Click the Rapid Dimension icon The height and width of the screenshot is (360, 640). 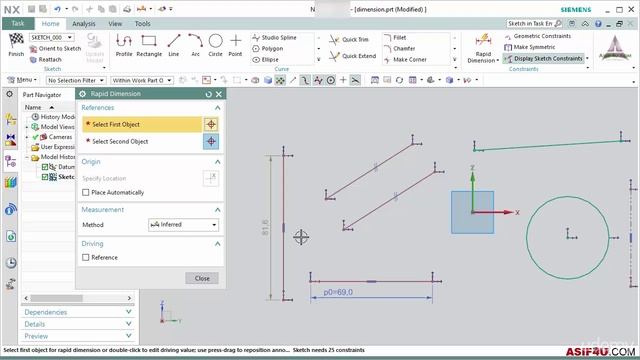tap(483, 41)
